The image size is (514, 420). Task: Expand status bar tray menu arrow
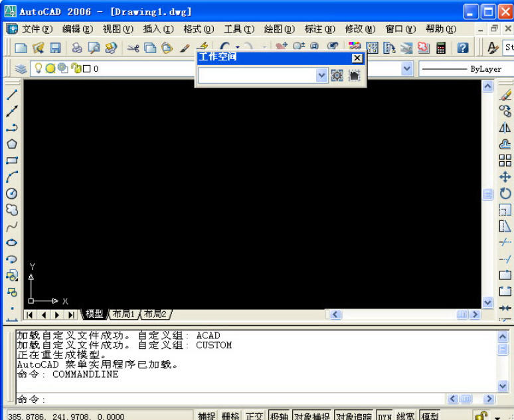pos(497,417)
